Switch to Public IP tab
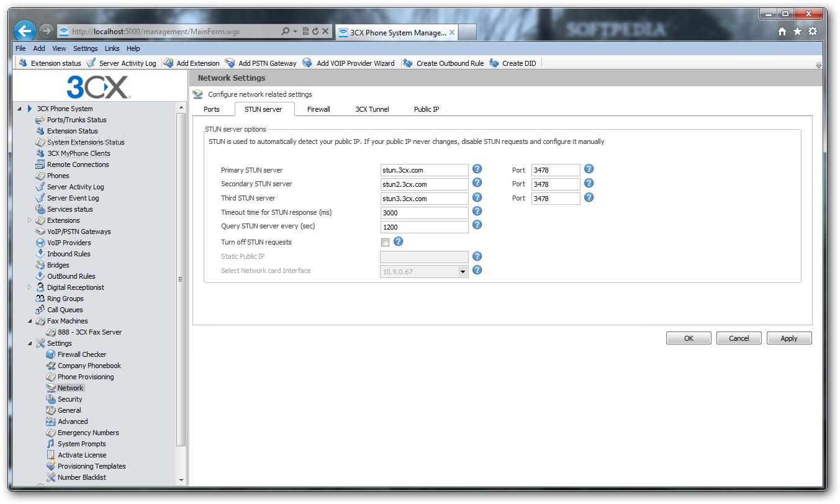 (427, 109)
